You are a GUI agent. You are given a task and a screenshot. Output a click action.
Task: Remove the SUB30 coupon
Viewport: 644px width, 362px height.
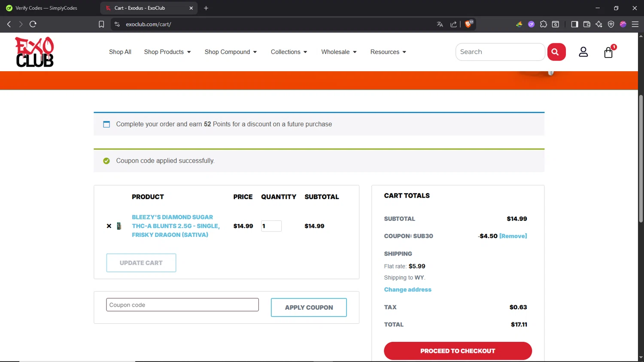click(513, 236)
